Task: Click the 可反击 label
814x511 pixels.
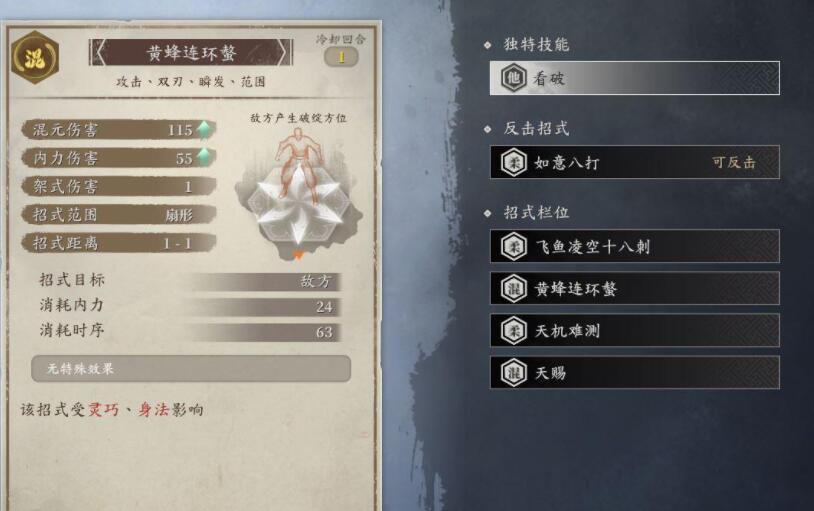Action: click(x=734, y=163)
